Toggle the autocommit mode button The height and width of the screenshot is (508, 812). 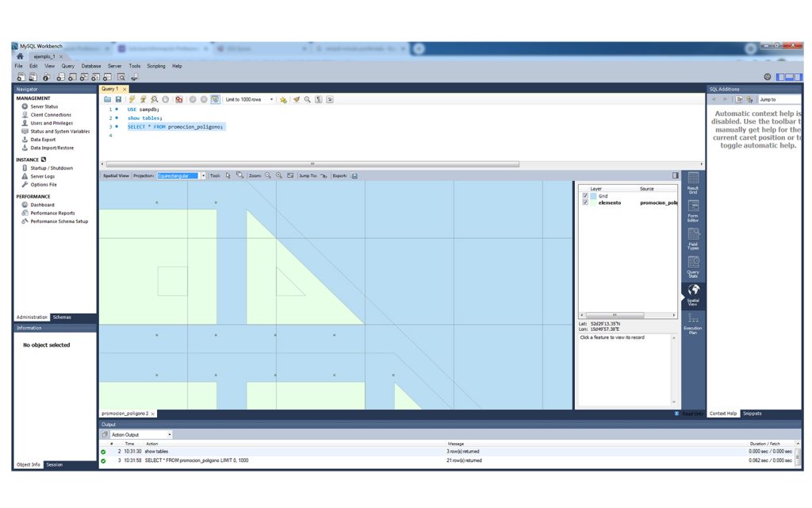pos(215,100)
